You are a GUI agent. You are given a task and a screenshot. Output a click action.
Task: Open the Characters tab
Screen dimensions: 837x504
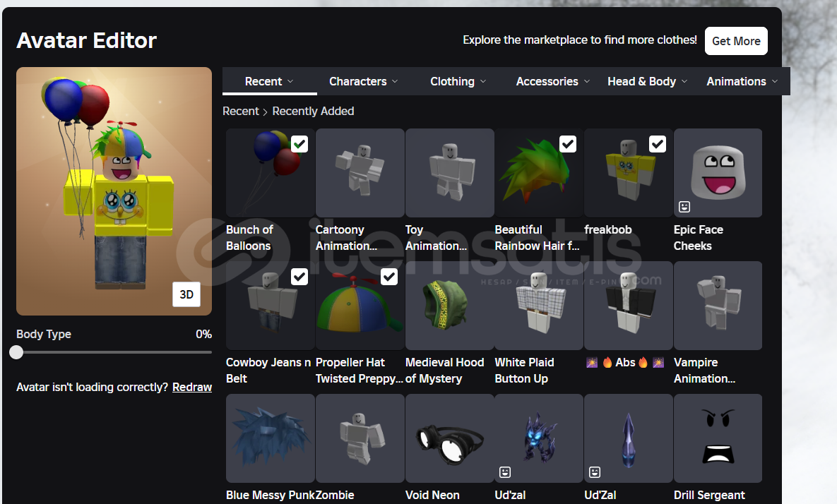tap(363, 82)
